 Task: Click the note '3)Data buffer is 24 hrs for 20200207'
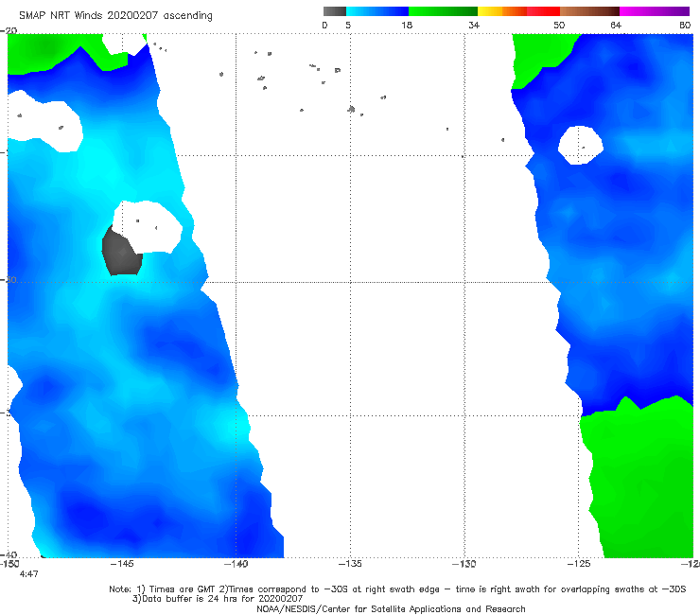pos(218,599)
